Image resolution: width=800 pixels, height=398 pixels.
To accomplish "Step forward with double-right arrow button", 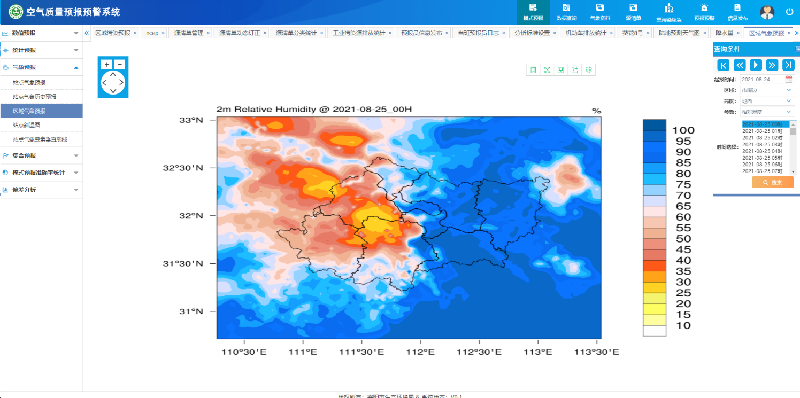I will coord(772,65).
